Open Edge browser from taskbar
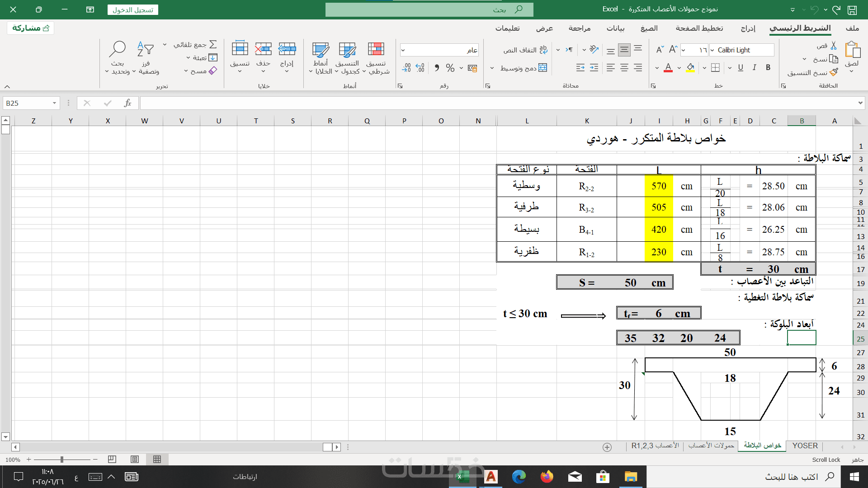The height and width of the screenshot is (488, 868). coord(519,477)
